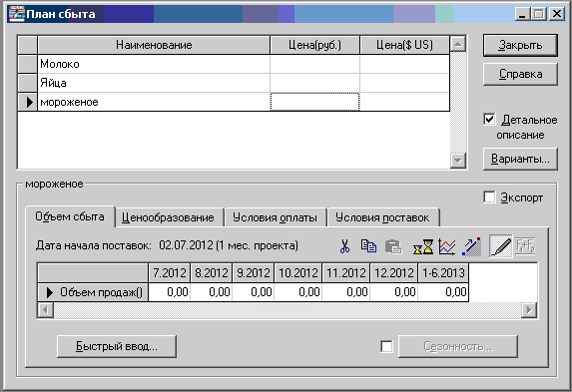Click the Закрыть button

pyautogui.click(x=520, y=45)
